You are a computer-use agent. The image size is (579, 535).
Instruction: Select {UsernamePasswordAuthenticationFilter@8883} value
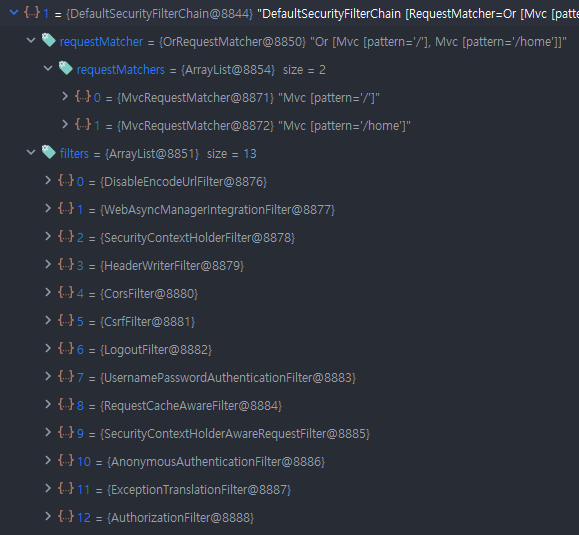click(228, 378)
